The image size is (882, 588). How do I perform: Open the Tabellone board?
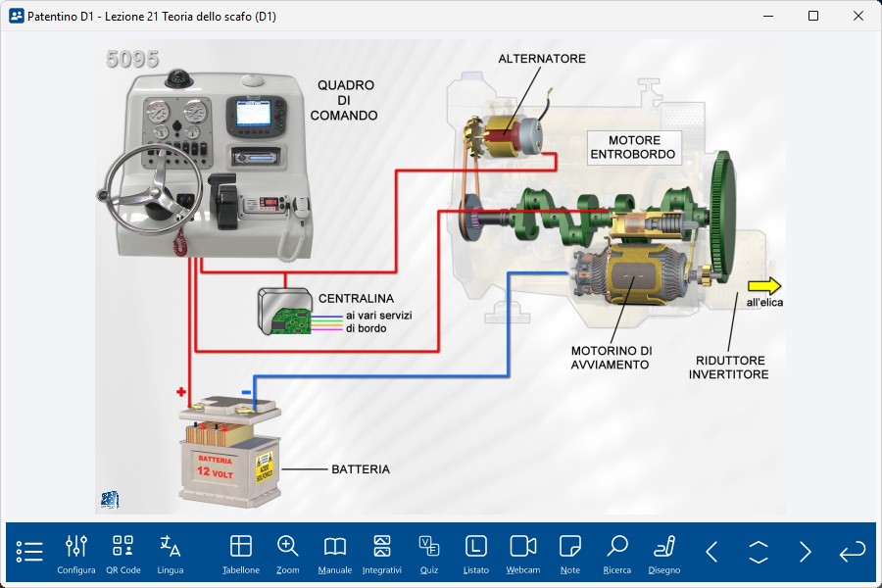[x=241, y=552]
